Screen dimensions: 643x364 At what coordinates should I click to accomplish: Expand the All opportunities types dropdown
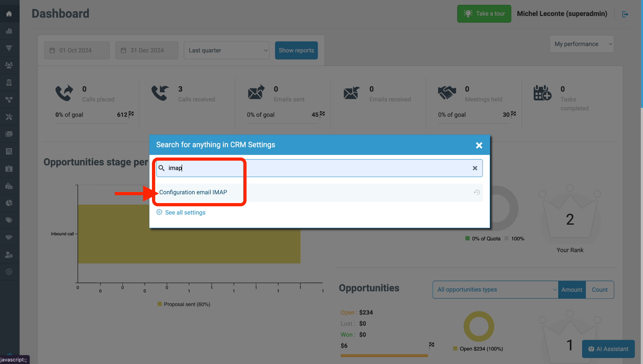click(495, 290)
